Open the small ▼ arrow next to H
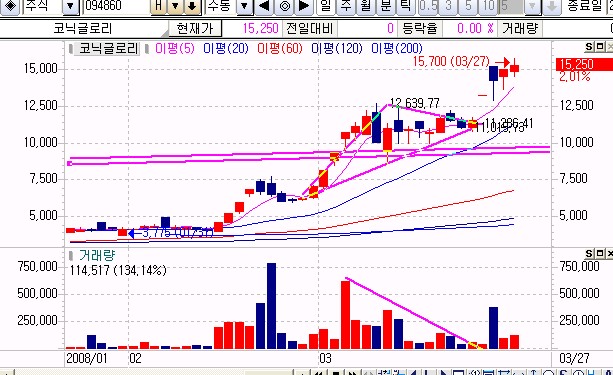This screenshot has height=375, width=613. tap(176, 6)
